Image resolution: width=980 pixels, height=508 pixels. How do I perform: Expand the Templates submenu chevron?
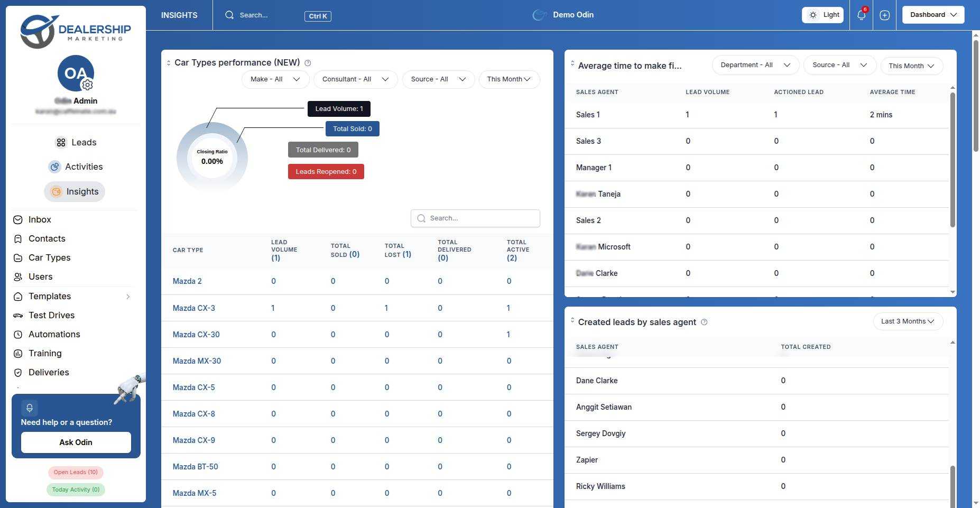tap(128, 297)
